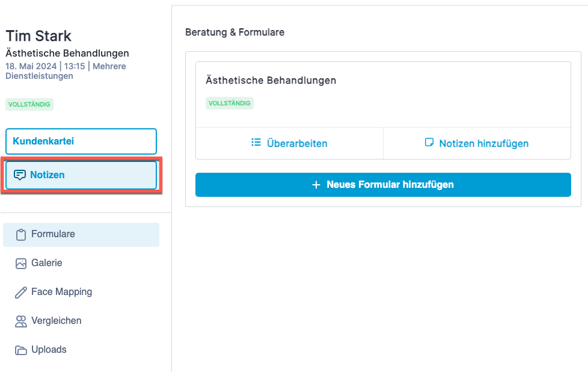Click the list icon next to Überarbeiten
This screenshot has height=372, width=588.
[x=256, y=142]
